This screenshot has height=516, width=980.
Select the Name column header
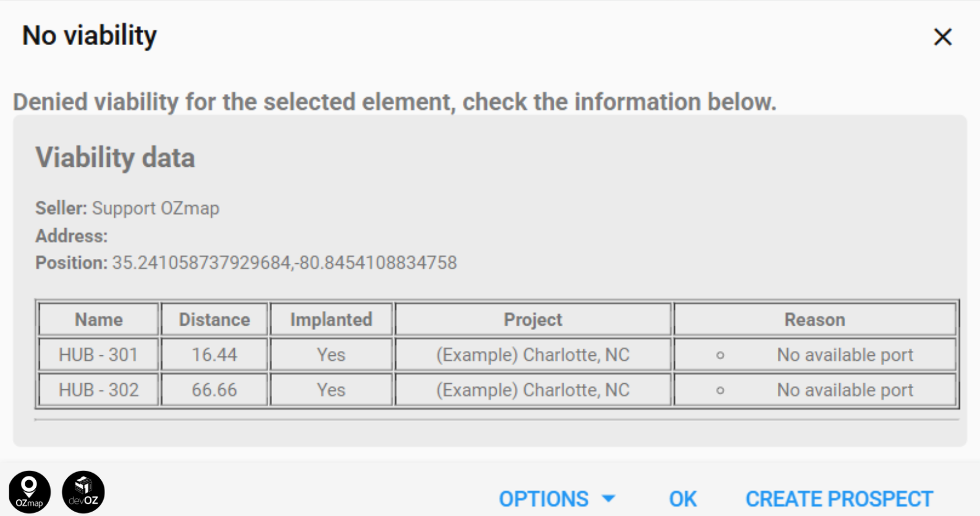coord(98,319)
